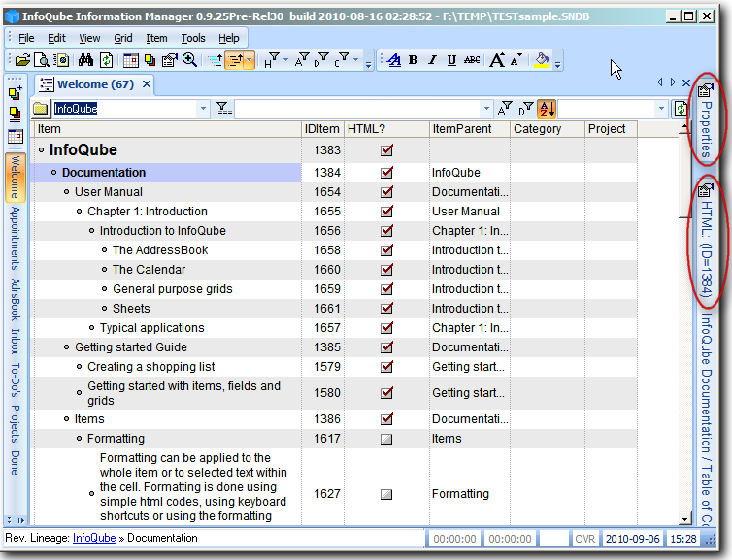Open the sort field dropdown arrow
Screen dimensions: 732x560
[661, 109]
